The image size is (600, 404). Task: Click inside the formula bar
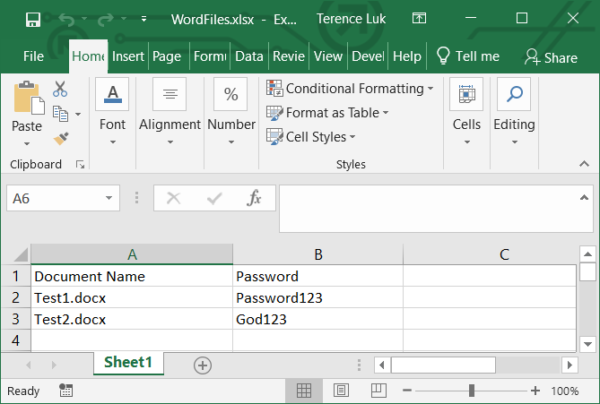click(429, 209)
